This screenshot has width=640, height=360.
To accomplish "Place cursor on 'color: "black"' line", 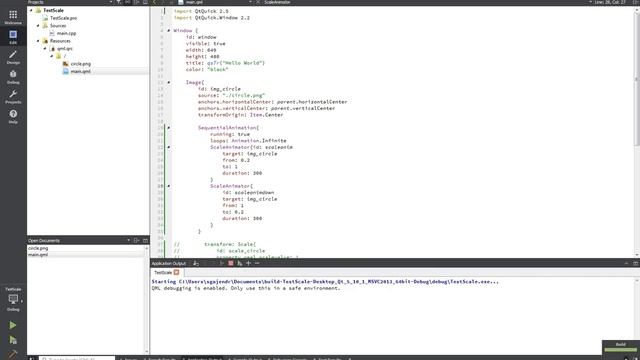I will (207, 69).
